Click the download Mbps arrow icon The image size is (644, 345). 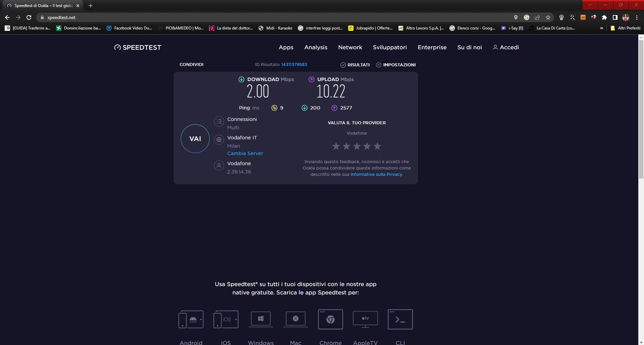click(x=241, y=79)
